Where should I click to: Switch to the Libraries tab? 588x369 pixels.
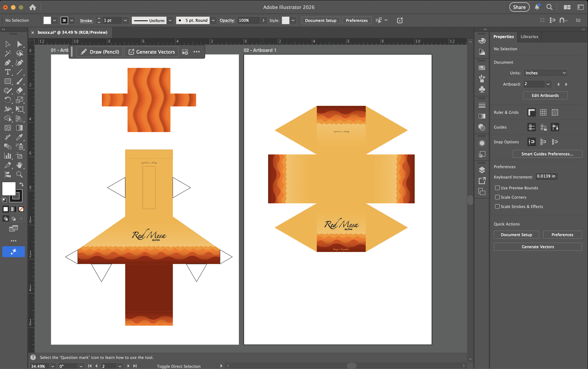tap(529, 37)
